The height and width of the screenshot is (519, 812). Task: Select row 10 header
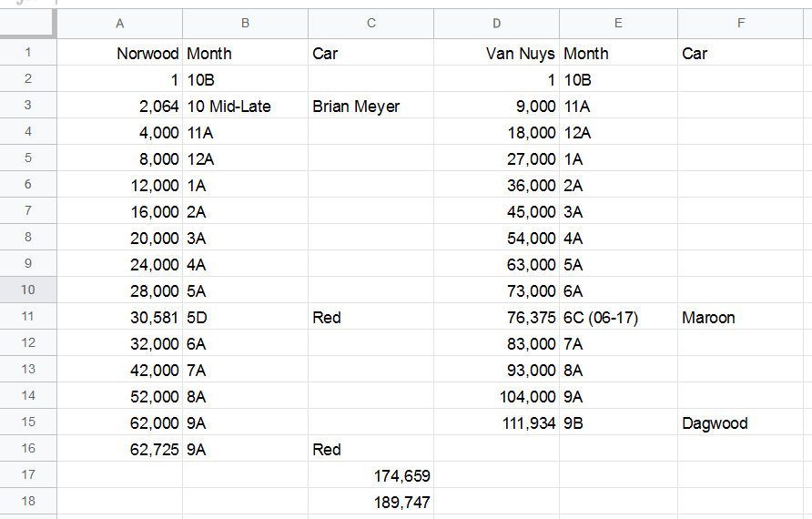pyautogui.click(x=27, y=290)
